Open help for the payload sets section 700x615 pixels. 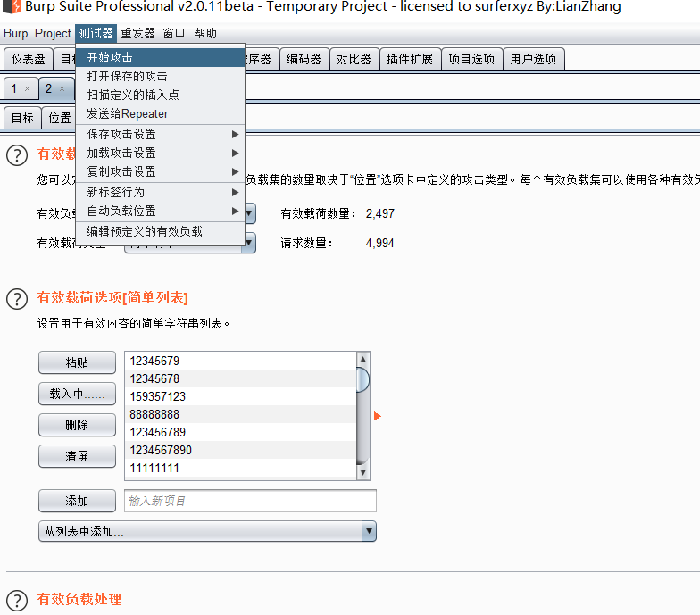[17, 155]
